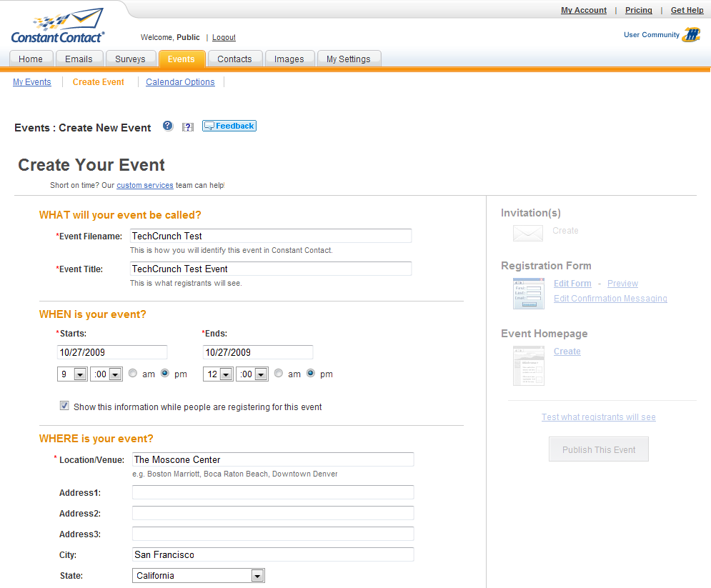Toggle show information while registering checkbox
Image resolution: width=711 pixels, height=588 pixels.
pos(64,406)
